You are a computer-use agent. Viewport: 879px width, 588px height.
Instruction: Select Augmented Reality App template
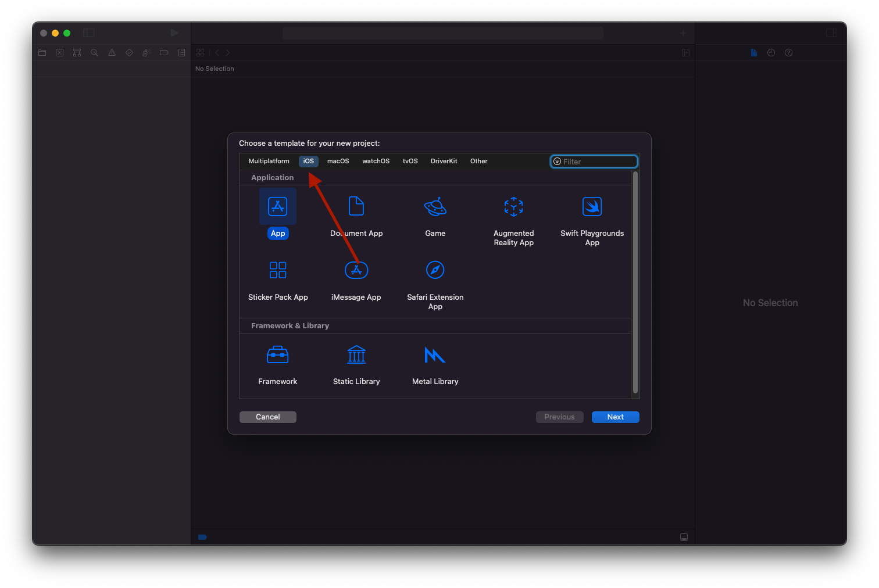coord(514,206)
